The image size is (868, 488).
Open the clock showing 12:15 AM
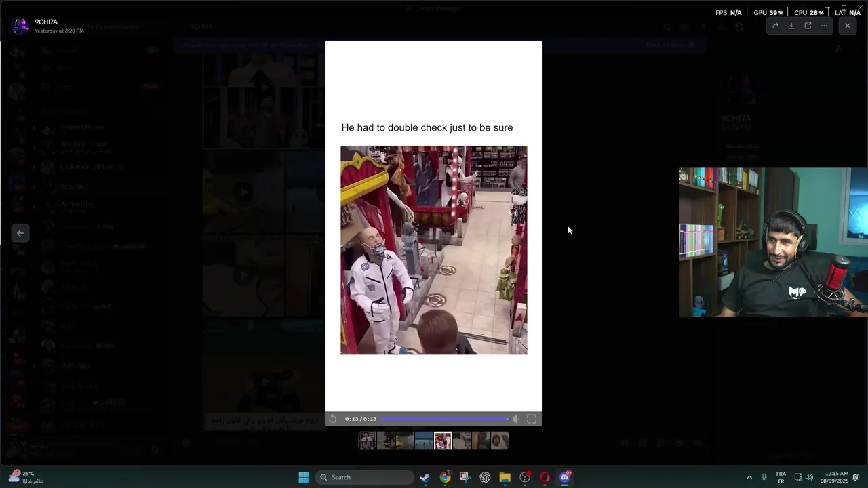pyautogui.click(x=834, y=477)
